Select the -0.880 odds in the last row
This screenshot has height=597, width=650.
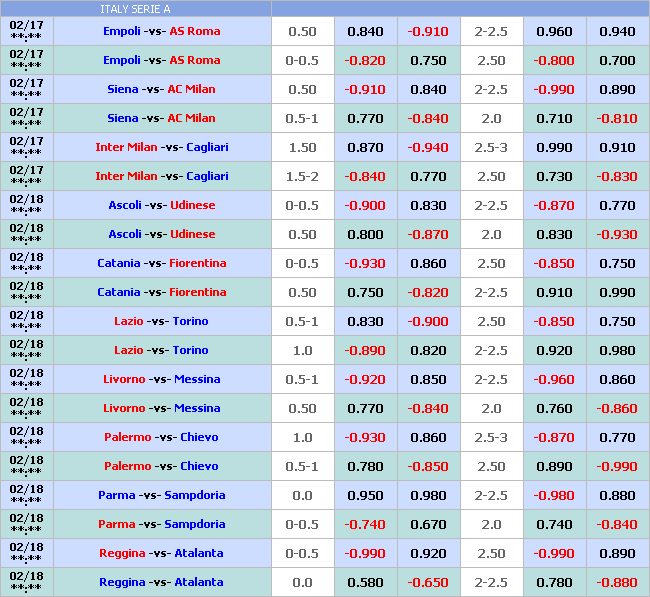[617, 582]
